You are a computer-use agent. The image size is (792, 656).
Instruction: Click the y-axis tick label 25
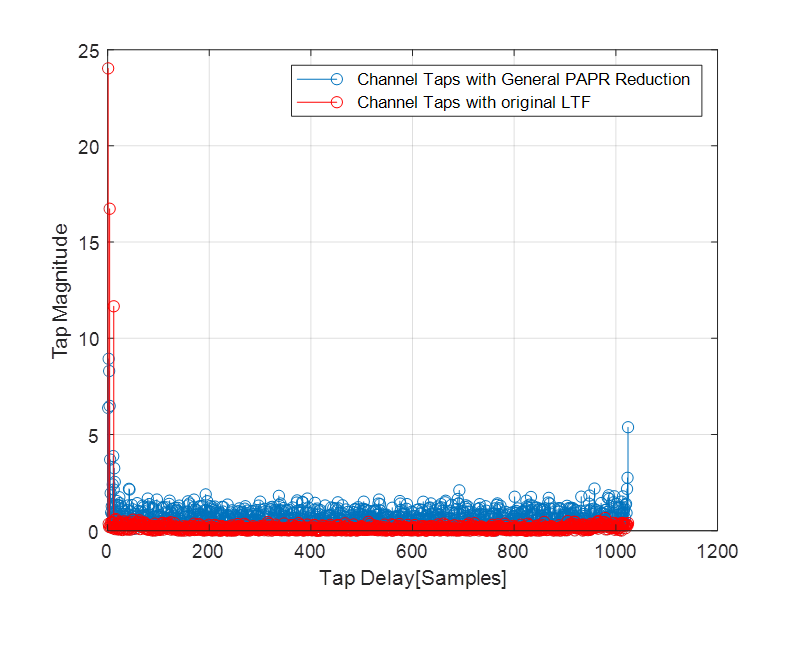point(89,51)
